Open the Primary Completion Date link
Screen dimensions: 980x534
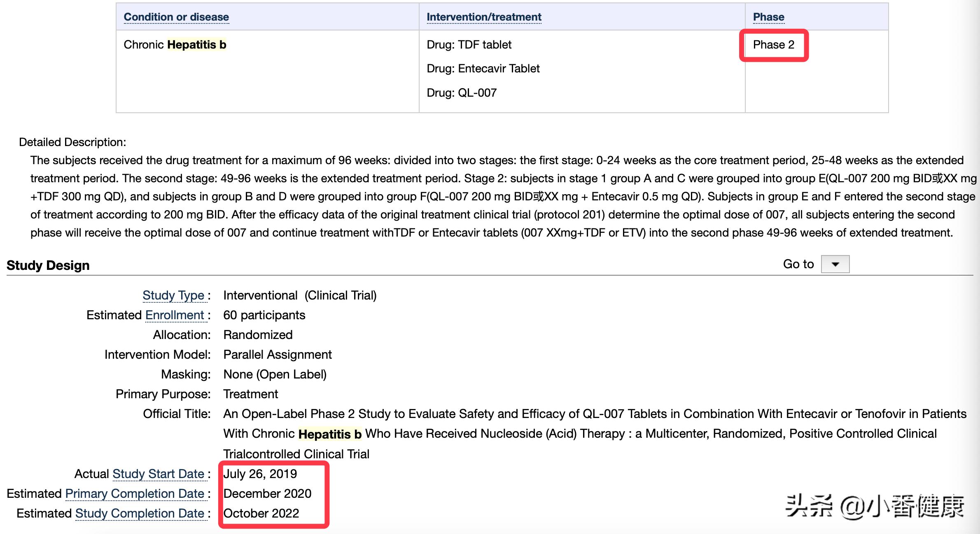[135, 494]
